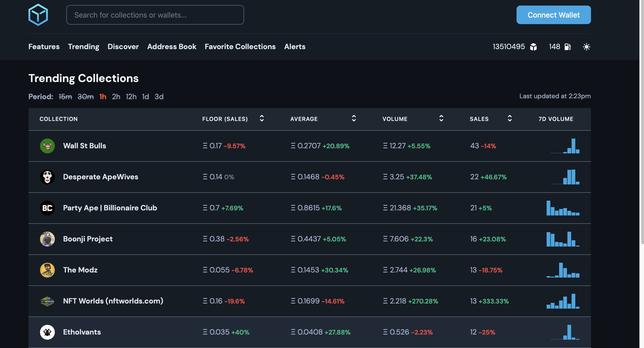Click the Desperate ApeWives avatar icon

[x=47, y=177]
